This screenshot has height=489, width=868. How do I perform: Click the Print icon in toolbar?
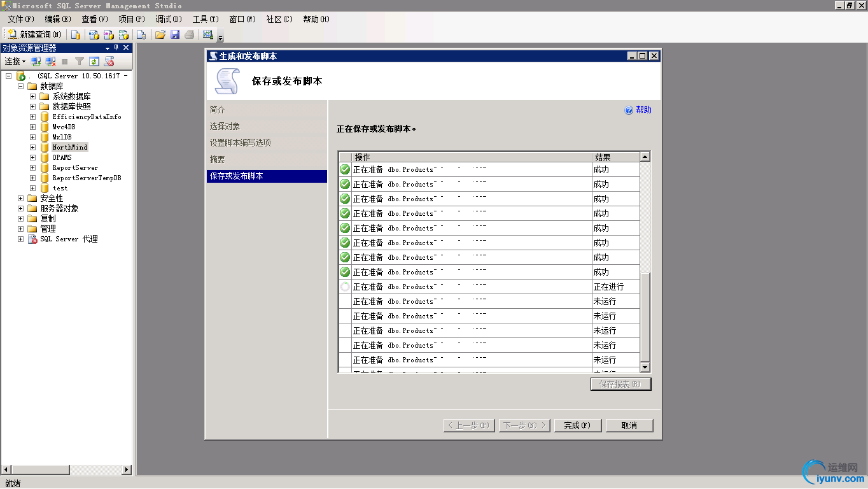click(189, 34)
